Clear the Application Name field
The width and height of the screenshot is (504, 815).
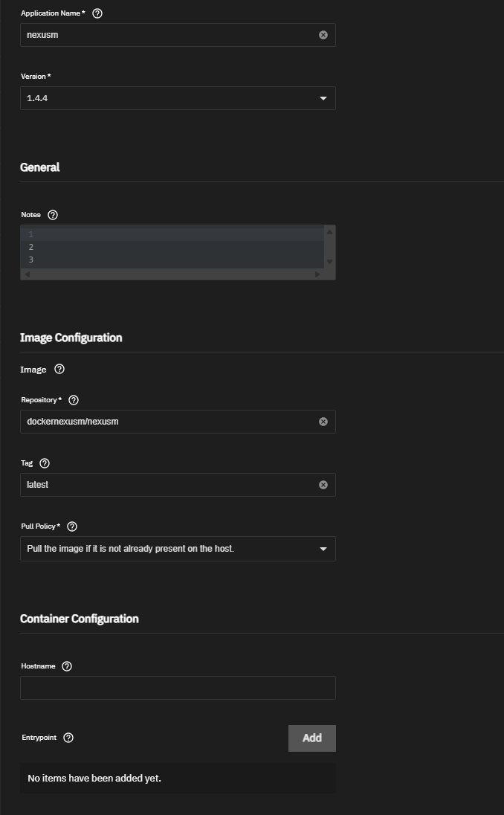click(323, 35)
